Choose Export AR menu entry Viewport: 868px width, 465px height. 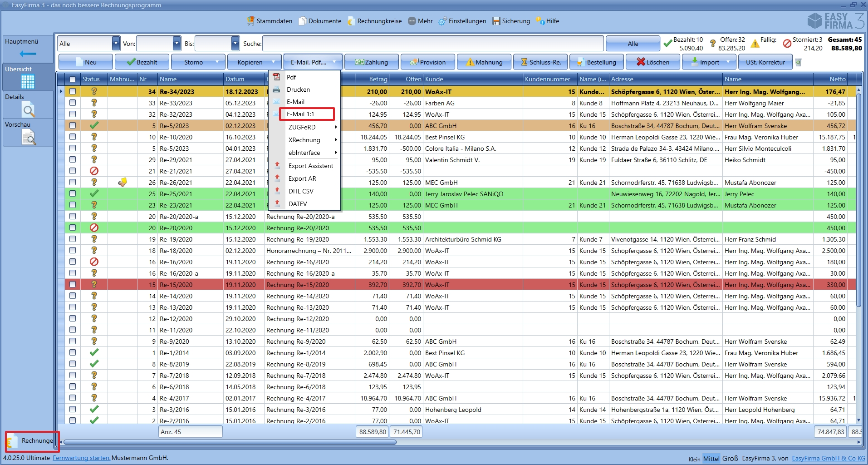304,178
